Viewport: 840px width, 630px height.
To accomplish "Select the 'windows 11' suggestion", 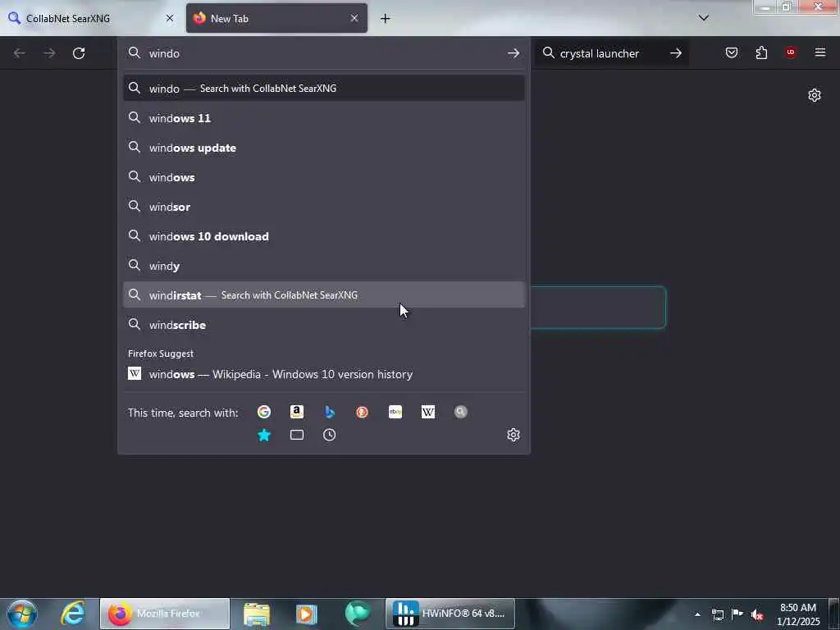I will click(323, 118).
